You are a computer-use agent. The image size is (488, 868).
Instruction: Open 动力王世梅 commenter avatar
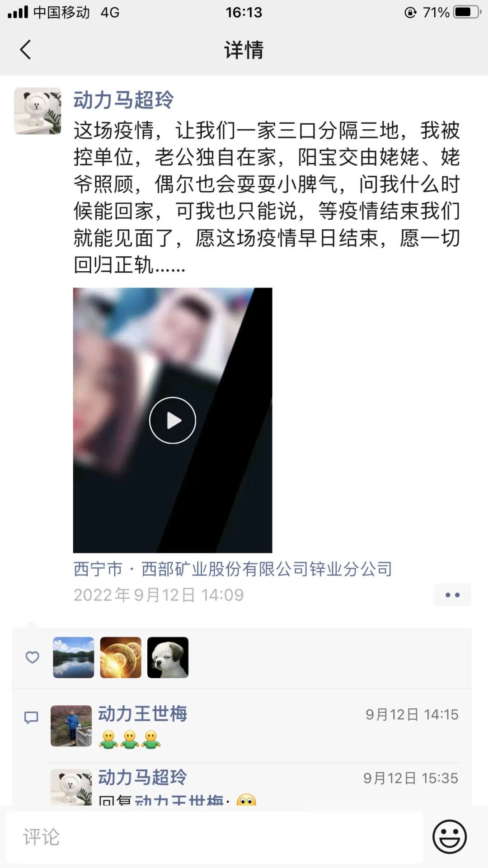coord(71,726)
